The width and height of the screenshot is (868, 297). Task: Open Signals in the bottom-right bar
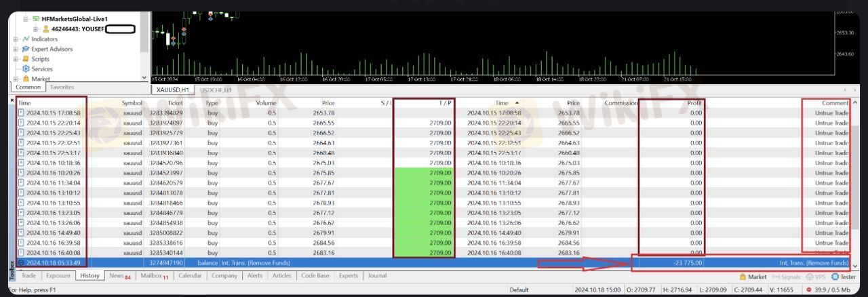coord(786,277)
